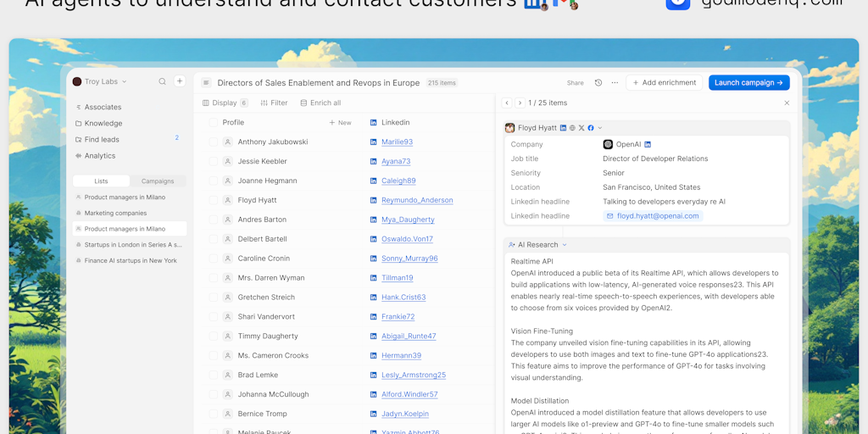The width and height of the screenshot is (868, 434).
Task: Check the box for Anthony Jakubowski
Action: pyautogui.click(x=213, y=142)
